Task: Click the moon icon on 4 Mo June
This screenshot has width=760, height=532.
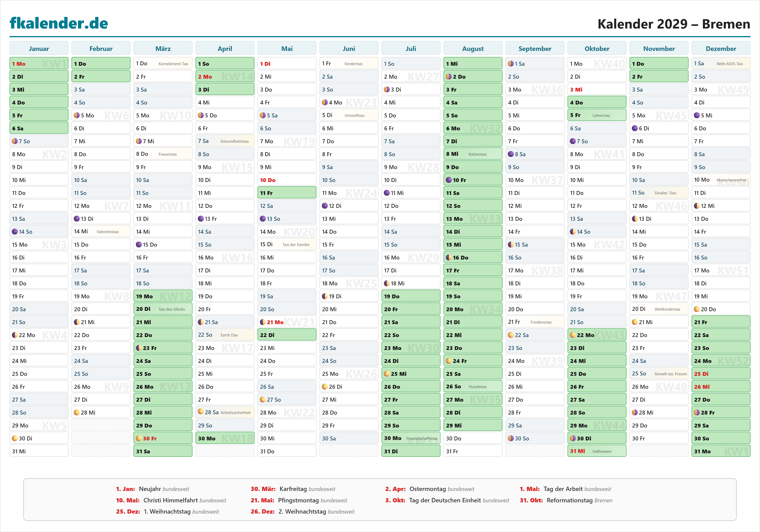Action: pos(325,103)
